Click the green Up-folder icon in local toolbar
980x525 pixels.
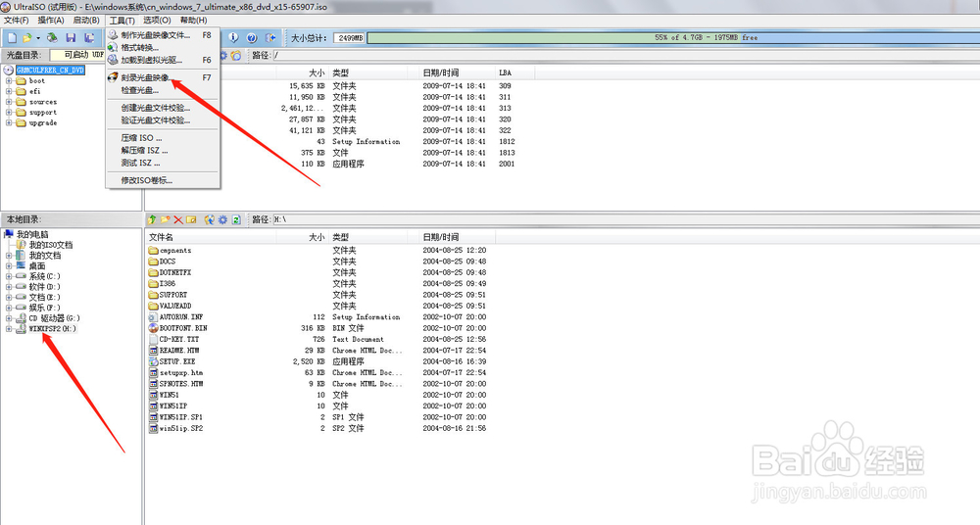click(152, 220)
